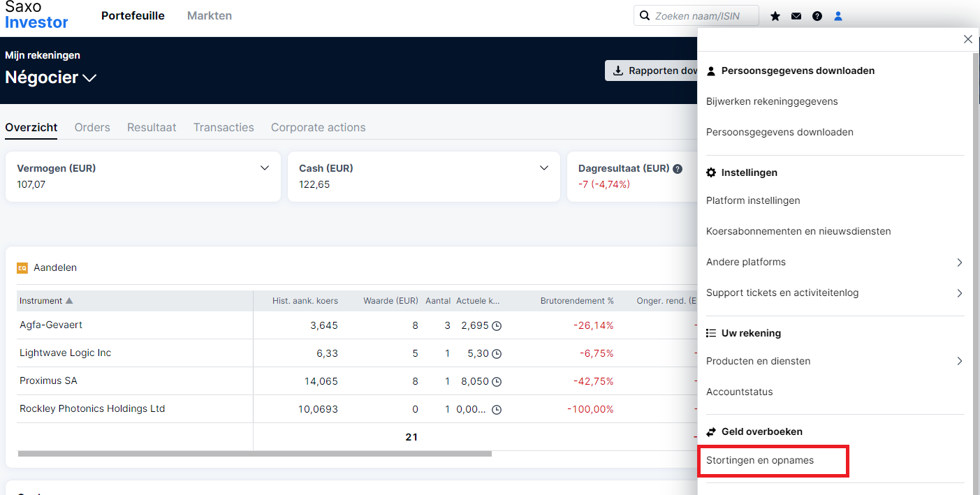Click the Cash value 122,65
Image resolution: width=980 pixels, height=495 pixels.
314,184
